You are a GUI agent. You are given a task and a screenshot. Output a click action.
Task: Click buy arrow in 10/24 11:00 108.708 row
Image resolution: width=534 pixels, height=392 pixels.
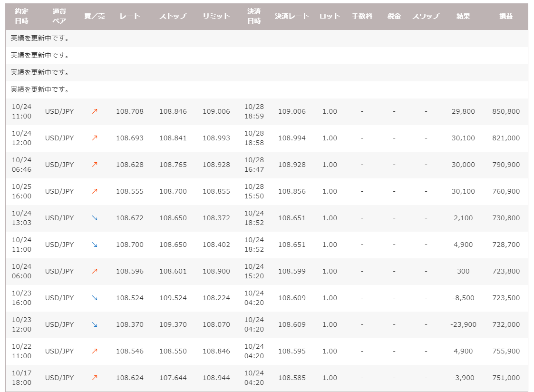95,111
